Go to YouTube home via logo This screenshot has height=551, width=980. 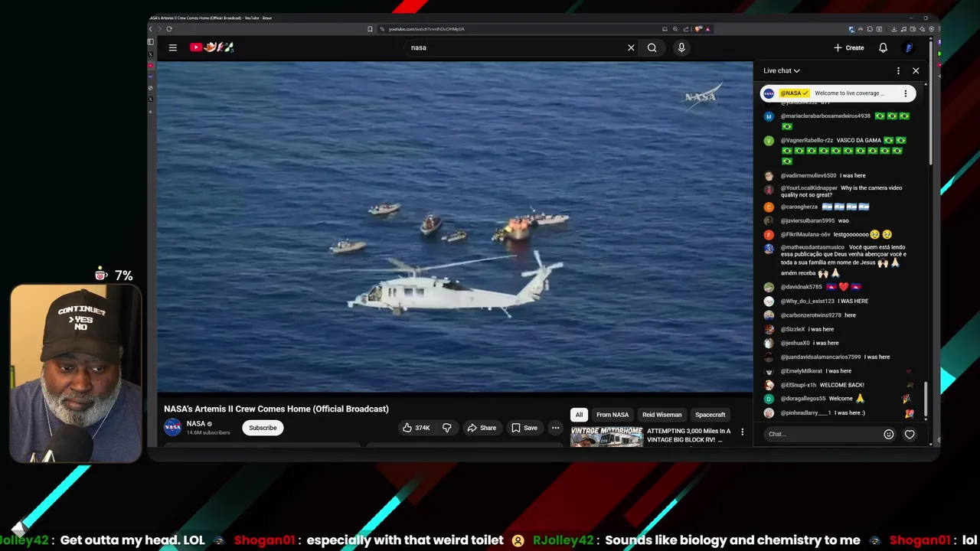click(x=212, y=47)
